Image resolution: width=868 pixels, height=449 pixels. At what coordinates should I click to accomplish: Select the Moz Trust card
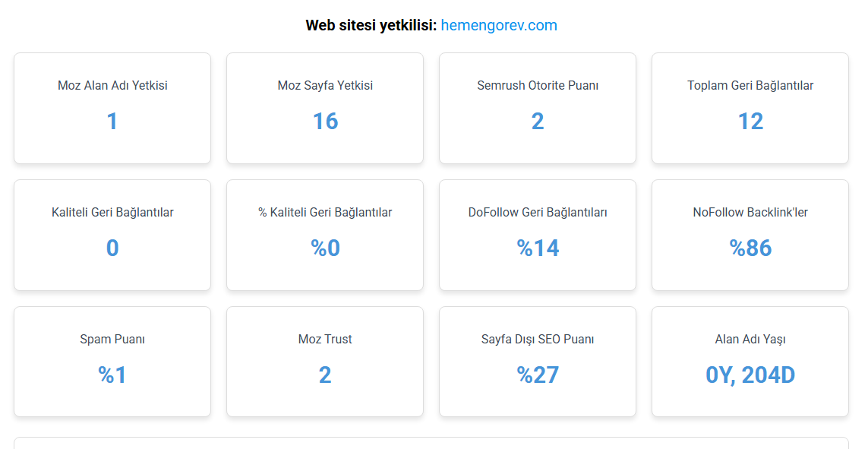pos(325,362)
